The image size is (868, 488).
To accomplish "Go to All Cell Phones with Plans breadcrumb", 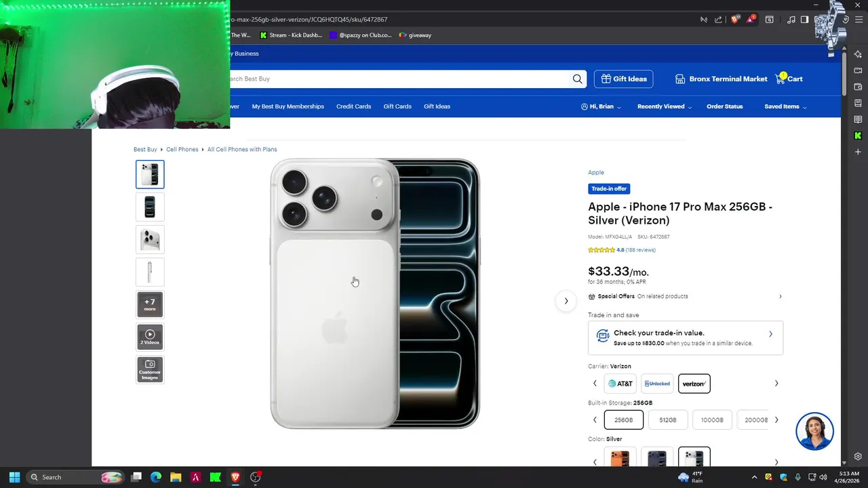I will pyautogui.click(x=242, y=149).
